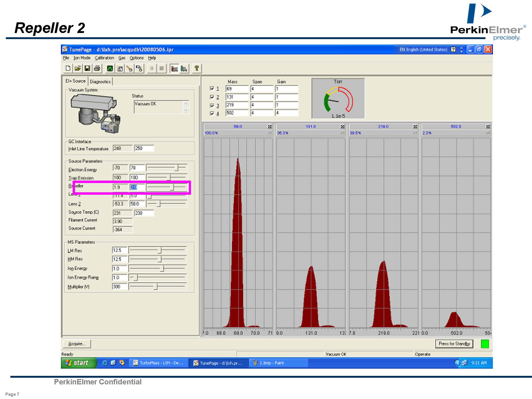Expand the 219.0 peak window
The image size is (532, 399).
coord(415,127)
